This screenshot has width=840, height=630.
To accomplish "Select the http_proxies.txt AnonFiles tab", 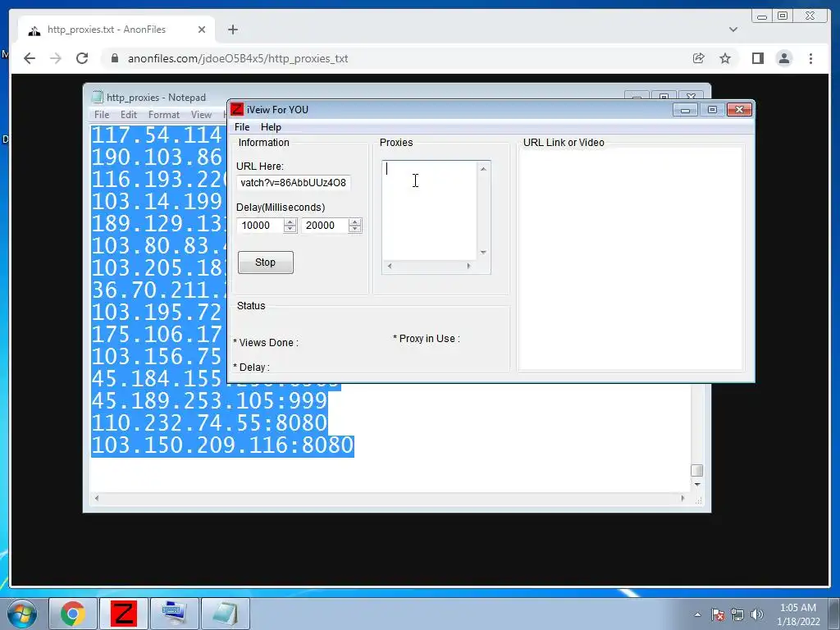I will coord(116,30).
